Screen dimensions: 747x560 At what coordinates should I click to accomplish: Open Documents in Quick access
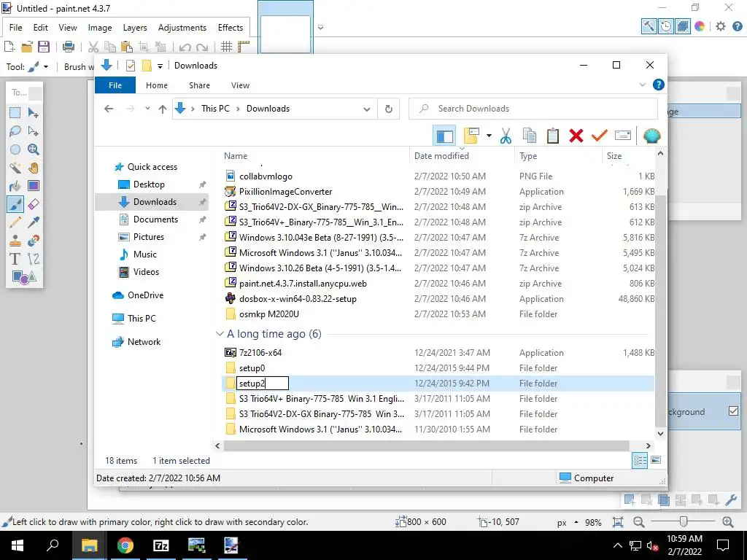[x=155, y=219]
